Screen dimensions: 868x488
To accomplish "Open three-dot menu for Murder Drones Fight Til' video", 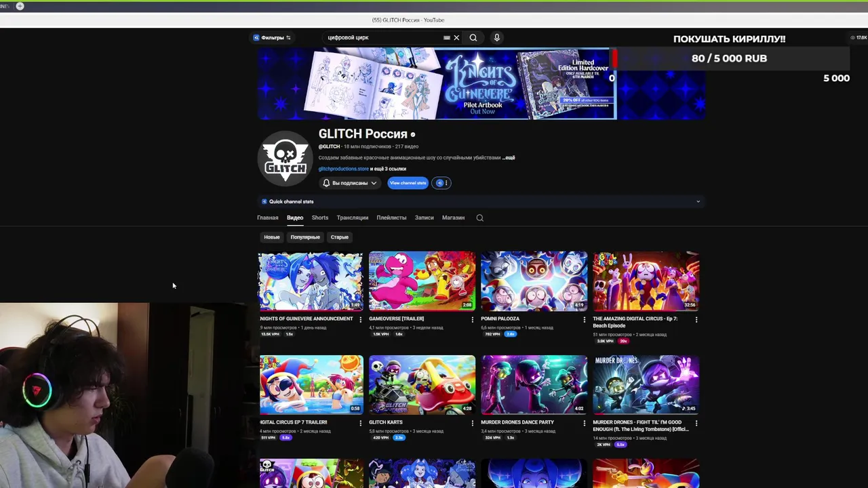I will [696, 423].
